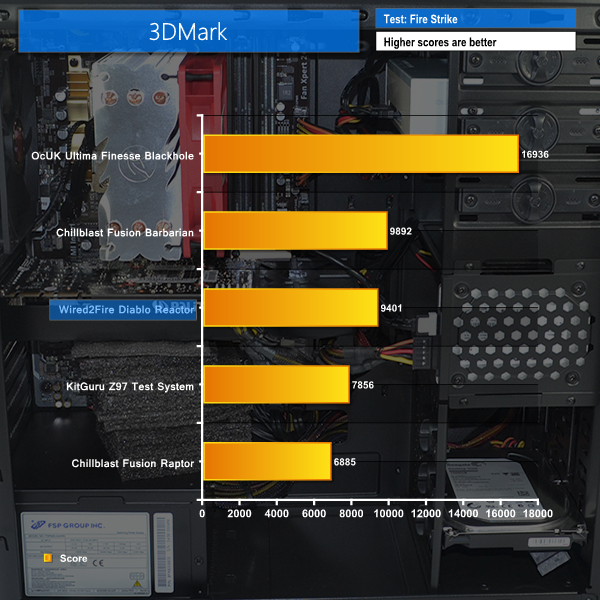Click the 16000 axis tick label
600x600 pixels.
(x=501, y=514)
